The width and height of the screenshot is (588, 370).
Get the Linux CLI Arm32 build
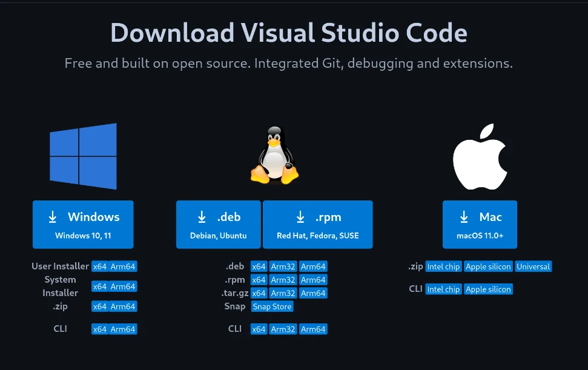tap(283, 329)
